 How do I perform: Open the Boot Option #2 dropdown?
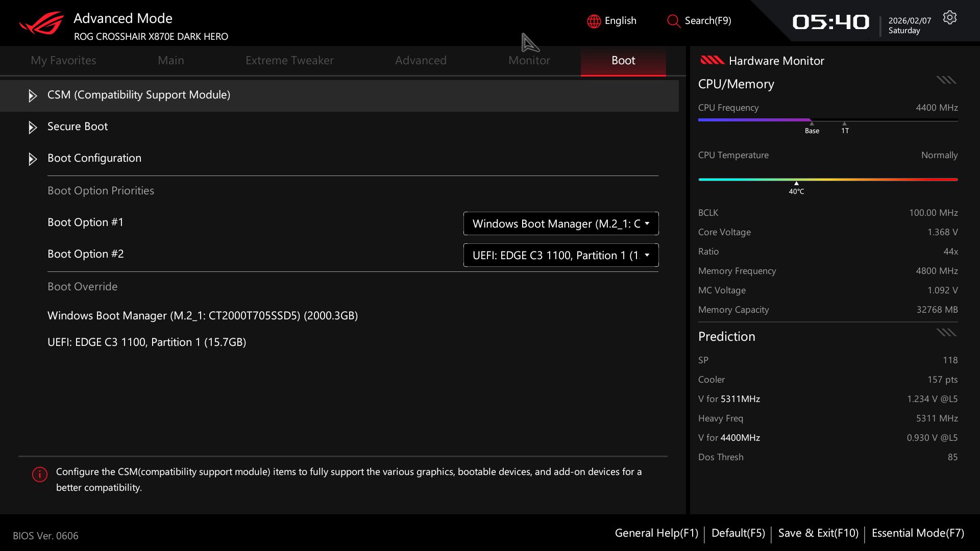(x=560, y=255)
